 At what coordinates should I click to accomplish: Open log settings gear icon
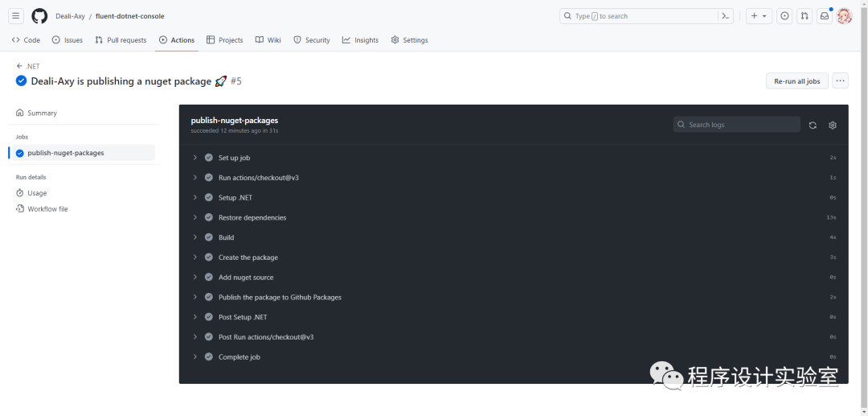pyautogui.click(x=833, y=126)
